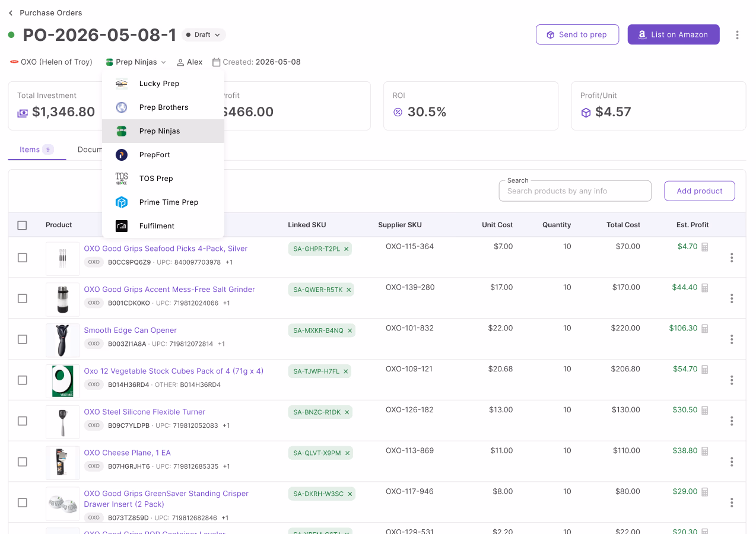Image resolution: width=756 pixels, height=534 pixels.
Task: Open row menu for Salt Grinder
Action: coord(732,298)
